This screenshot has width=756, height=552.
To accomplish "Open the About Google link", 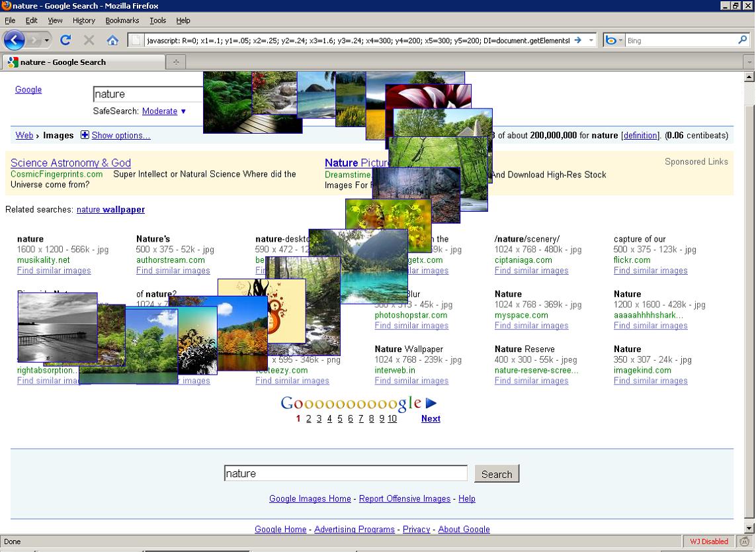I will coord(464,529).
